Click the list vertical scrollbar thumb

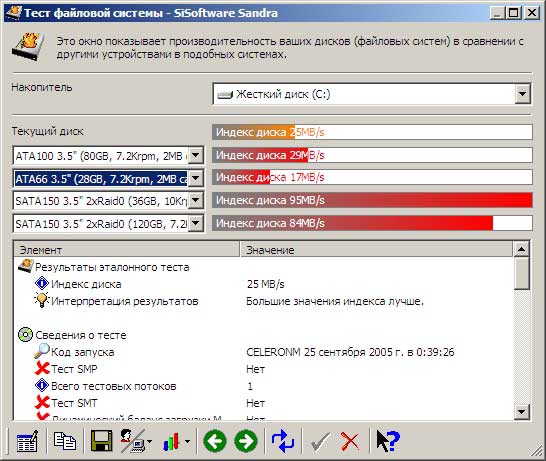click(521, 273)
